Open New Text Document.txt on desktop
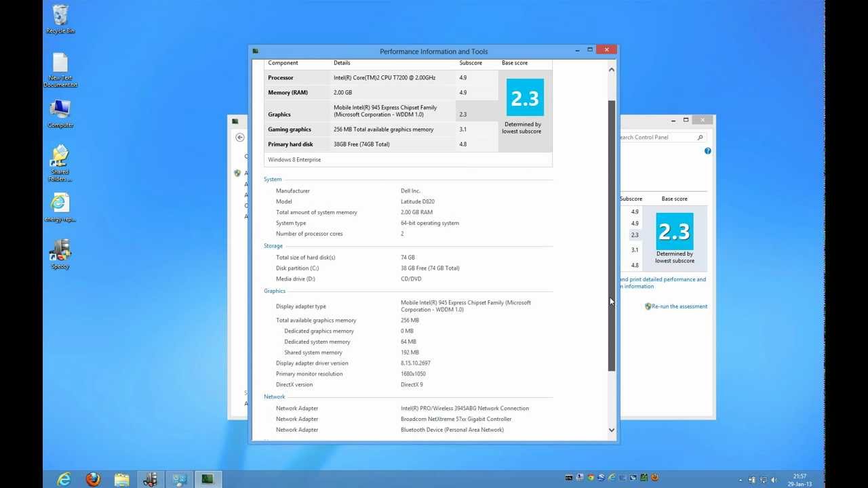 tap(60, 70)
